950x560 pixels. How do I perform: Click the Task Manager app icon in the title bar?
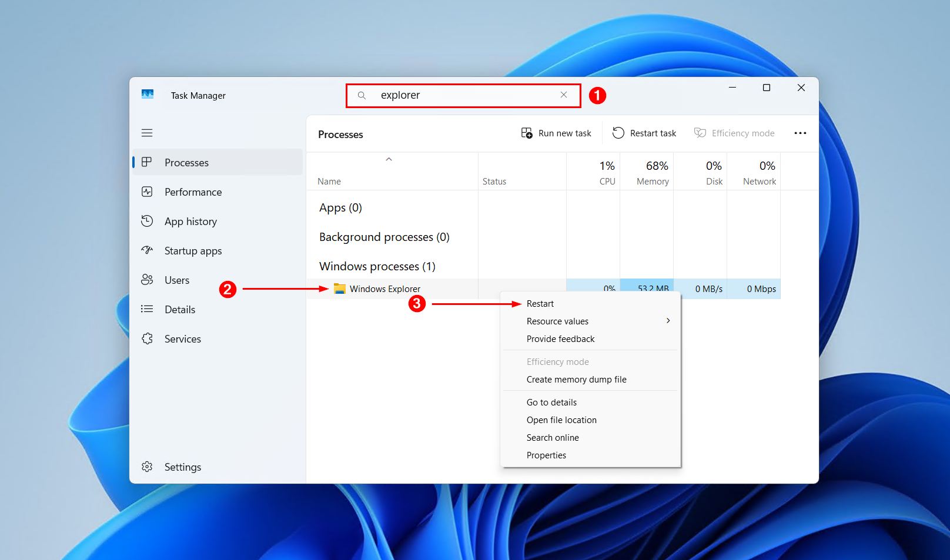(148, 95)
